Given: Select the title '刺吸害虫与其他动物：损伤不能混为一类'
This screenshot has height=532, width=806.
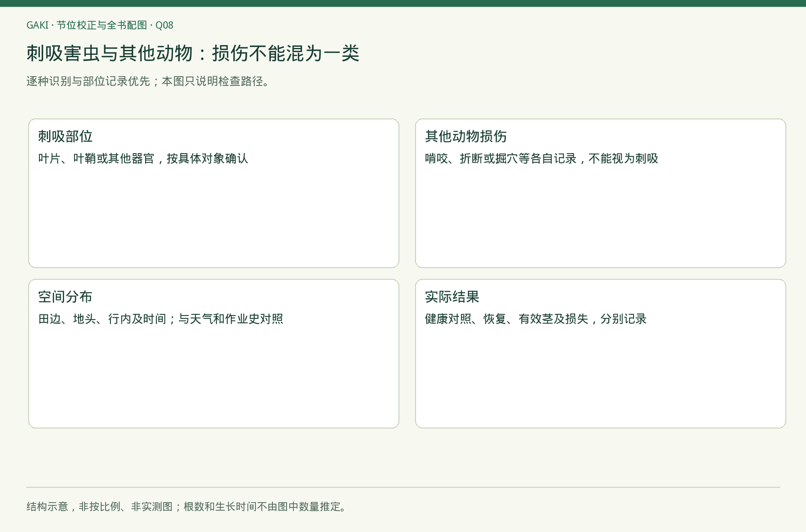Looking at the screenshot, I should point(193,53).
